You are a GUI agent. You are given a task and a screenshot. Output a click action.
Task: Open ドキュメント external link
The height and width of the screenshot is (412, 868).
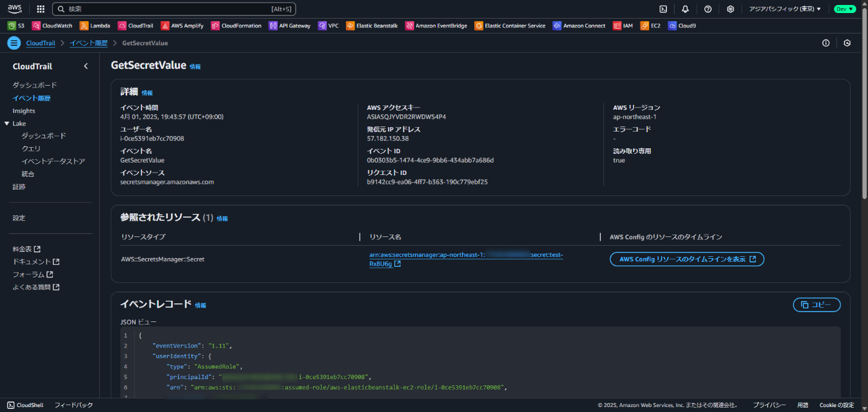point(36,262)
